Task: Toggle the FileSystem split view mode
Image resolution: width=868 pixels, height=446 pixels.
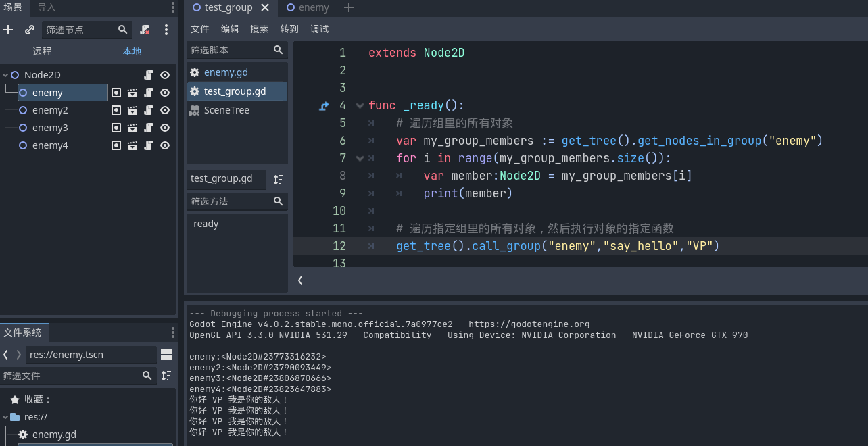Action: [166, 355]
